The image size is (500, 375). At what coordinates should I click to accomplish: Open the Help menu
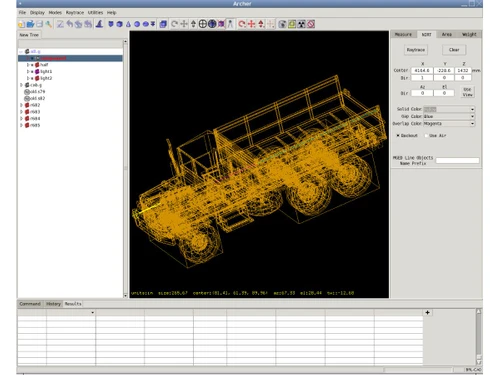point(112,13)
